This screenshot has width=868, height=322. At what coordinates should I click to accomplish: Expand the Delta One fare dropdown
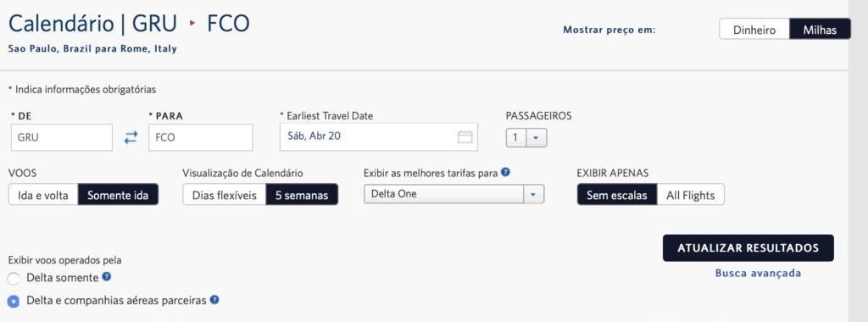(454, 194)
